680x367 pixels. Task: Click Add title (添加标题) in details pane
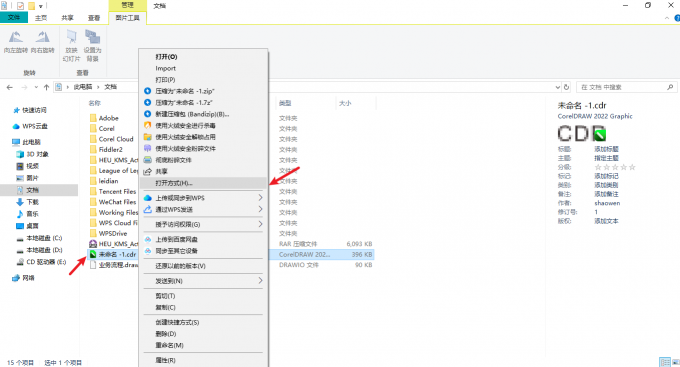pos(606,149)
